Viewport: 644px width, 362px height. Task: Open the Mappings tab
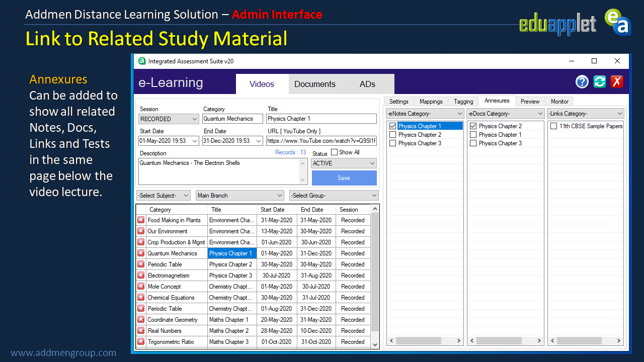pyautogui.click(x=431, y=102)
